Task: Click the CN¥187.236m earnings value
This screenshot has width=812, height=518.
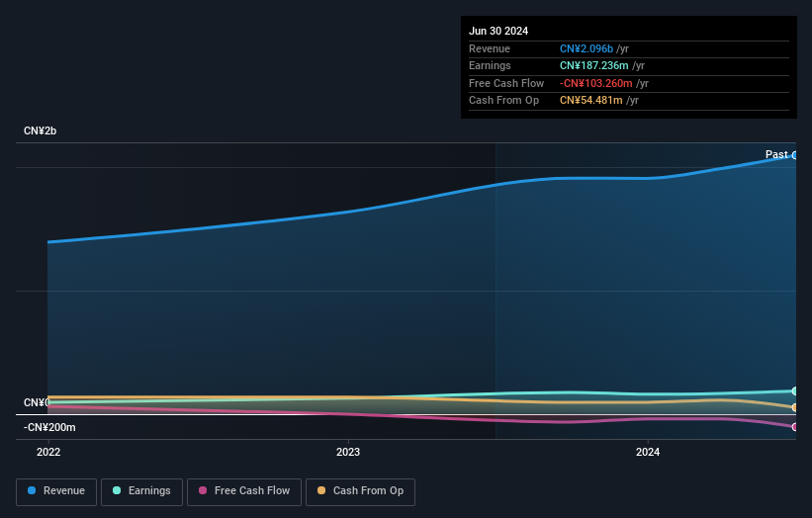Action: point(594,65)
